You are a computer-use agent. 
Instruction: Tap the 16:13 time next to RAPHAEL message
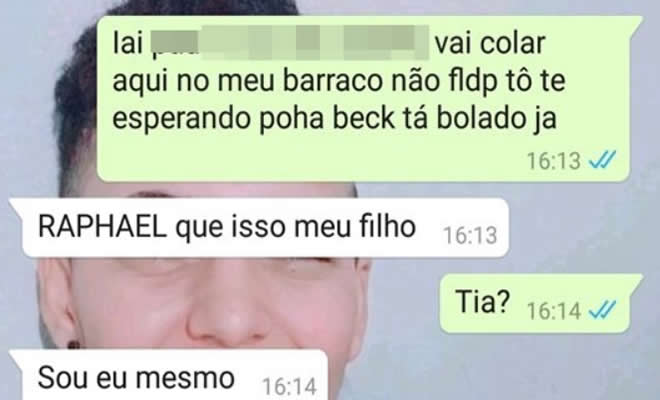pyautogui.click(x=470, y=235)
